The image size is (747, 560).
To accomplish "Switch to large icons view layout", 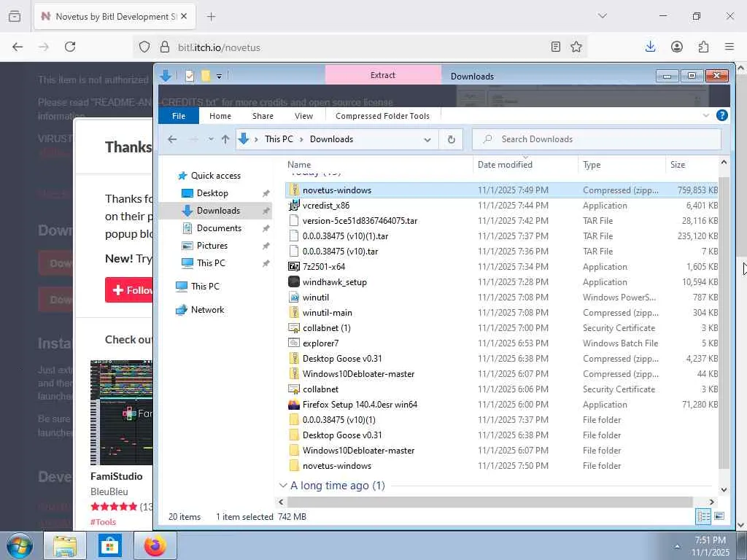I will [719, 516].
